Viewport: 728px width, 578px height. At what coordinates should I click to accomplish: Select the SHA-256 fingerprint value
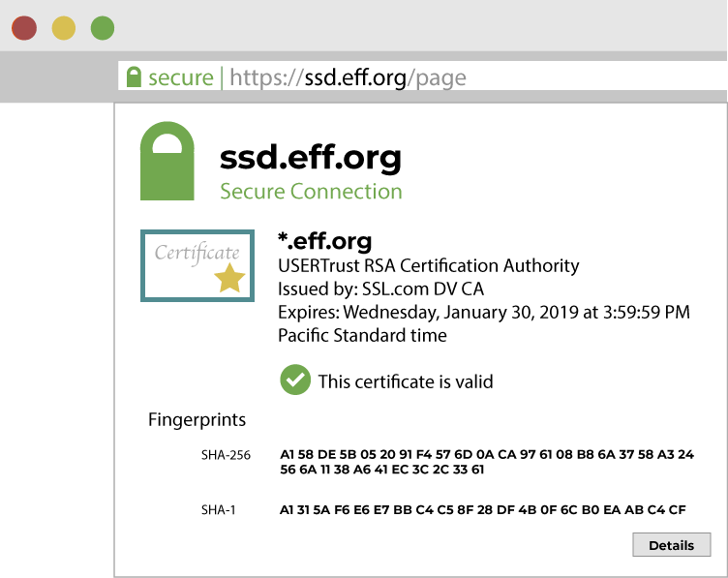(487, 461)
